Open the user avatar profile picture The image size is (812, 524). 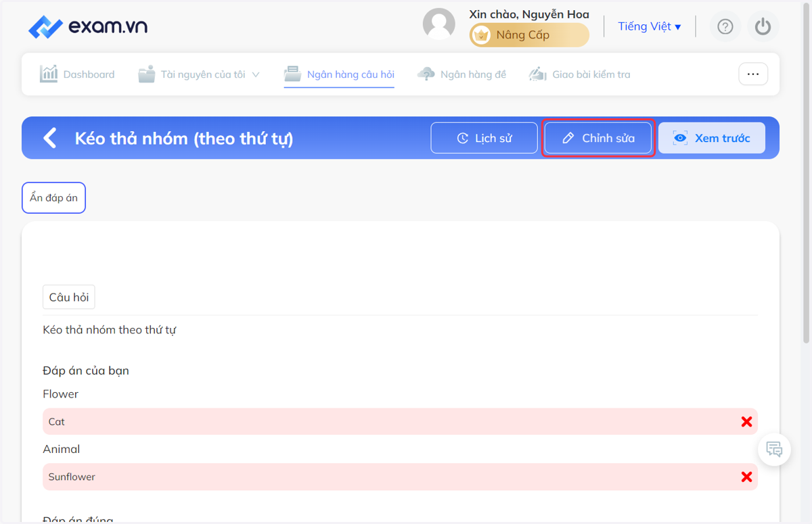pyautogui.click(x=439, y=24)
